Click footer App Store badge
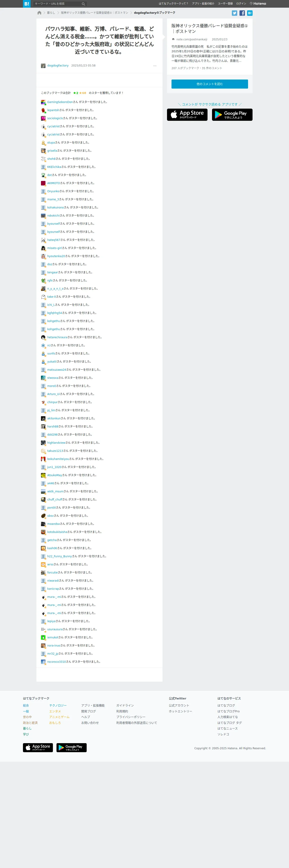The height and width of the screenshot is (868, 289). 38,747
